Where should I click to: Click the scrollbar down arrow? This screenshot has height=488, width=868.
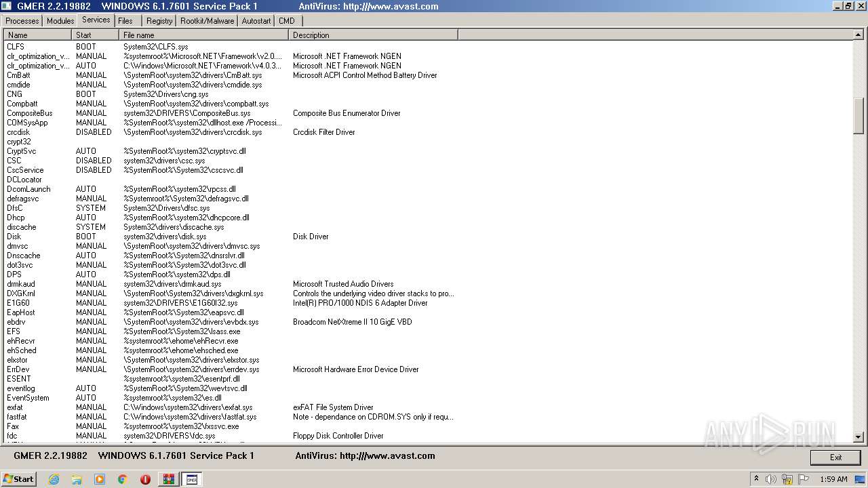tap(859, 437)
